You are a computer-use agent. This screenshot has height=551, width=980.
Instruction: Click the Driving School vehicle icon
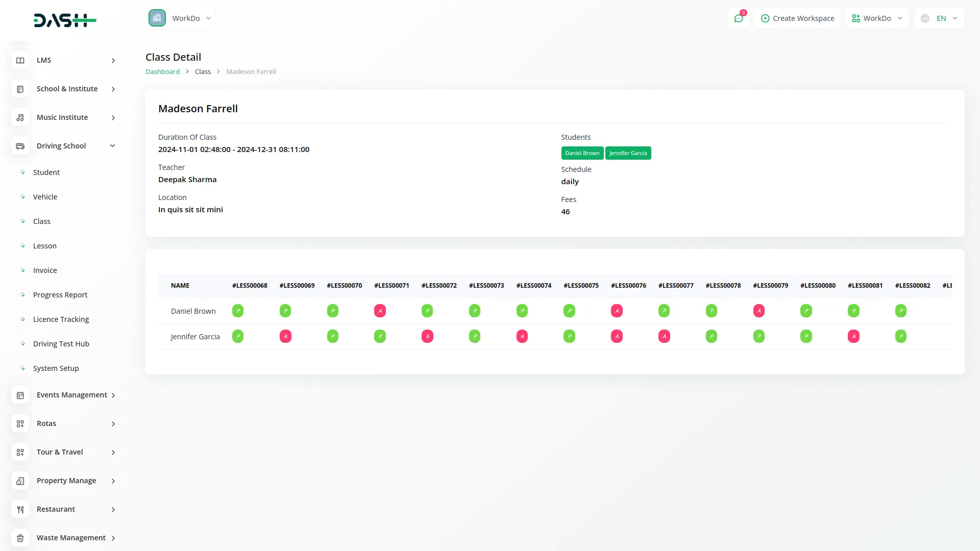click(x=20, y=146)
